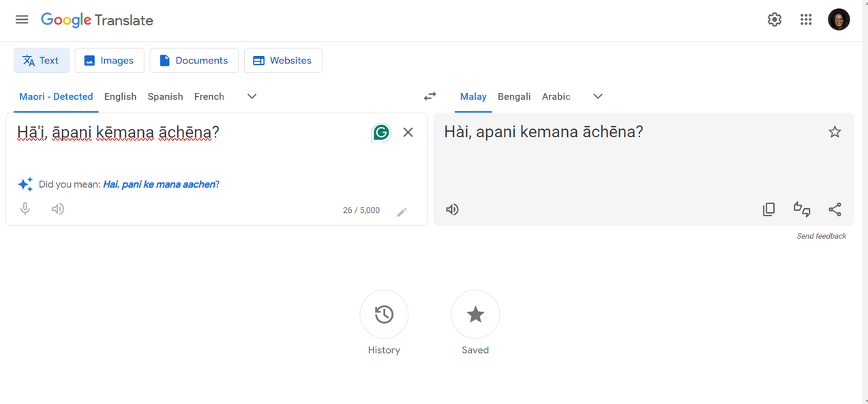Screen dimensions: 868x404
Task: Expand more target languages
Action: (598, 96)
